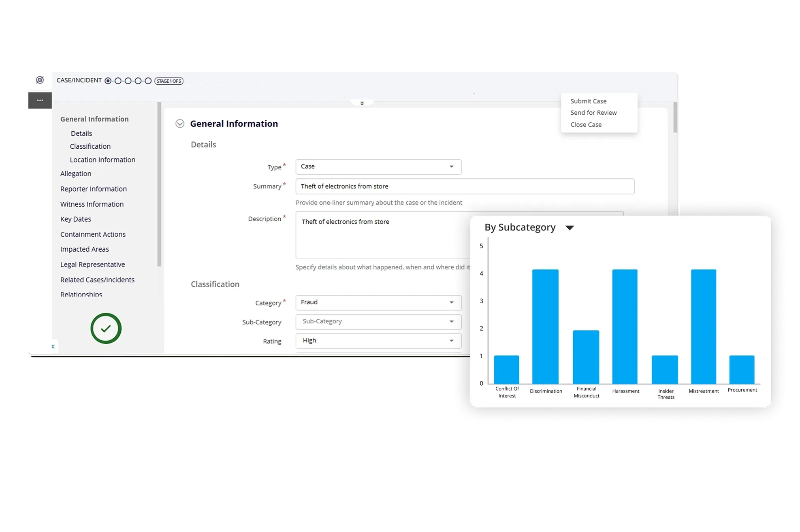This screenshot has height=532, width=800.
Task: Click the crossed-circle logo icon top left
Action: tap(40, 80)
